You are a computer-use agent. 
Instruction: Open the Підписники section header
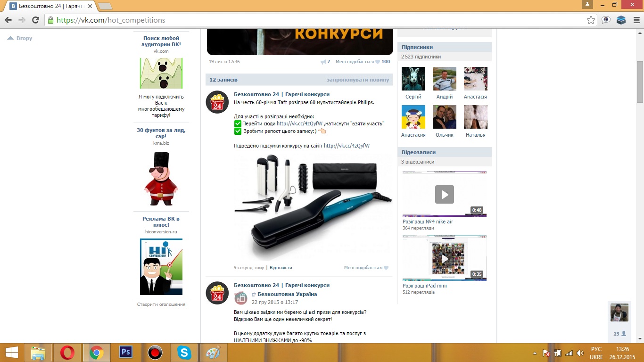coord(445,47)
